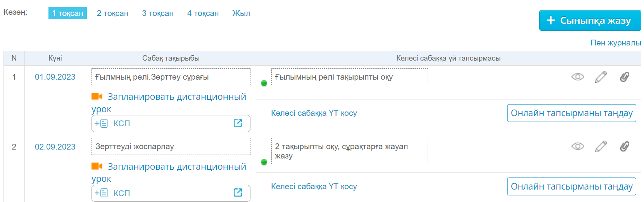644x202 pixels.
Task: Click Келесі сабаққа ҮТ қосу in row 2
Action: click(314, 186)
